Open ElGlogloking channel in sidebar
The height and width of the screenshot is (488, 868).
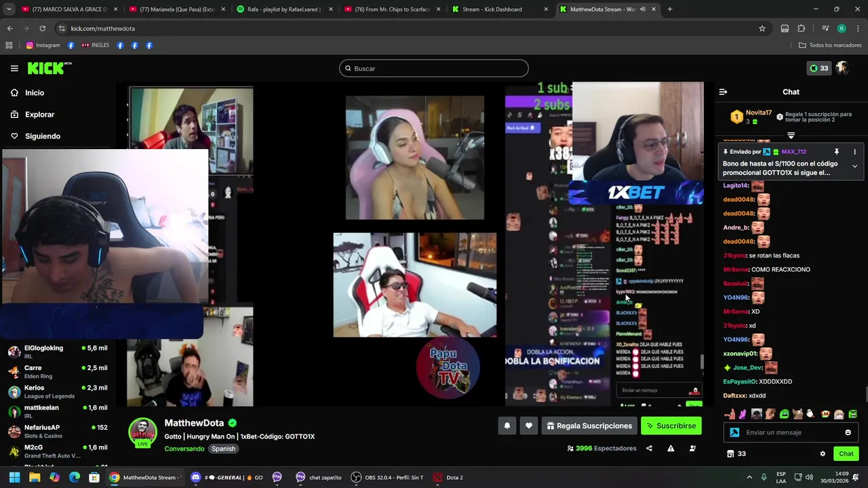(58, 351)
